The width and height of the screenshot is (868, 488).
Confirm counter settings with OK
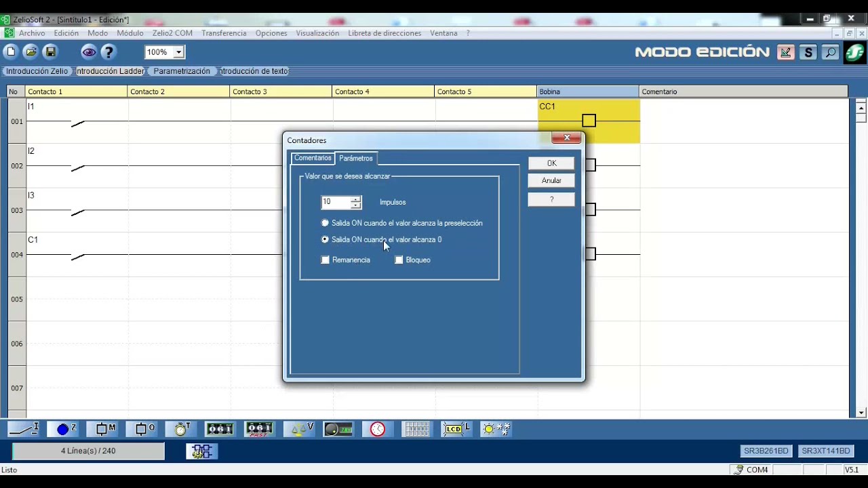551,163
